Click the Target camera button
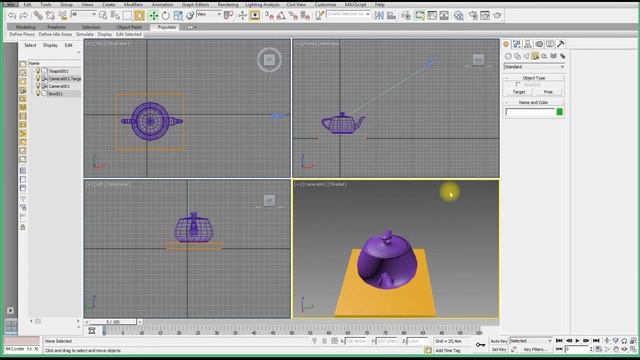This screenshot has width=640, height=360. click(519, 92)
